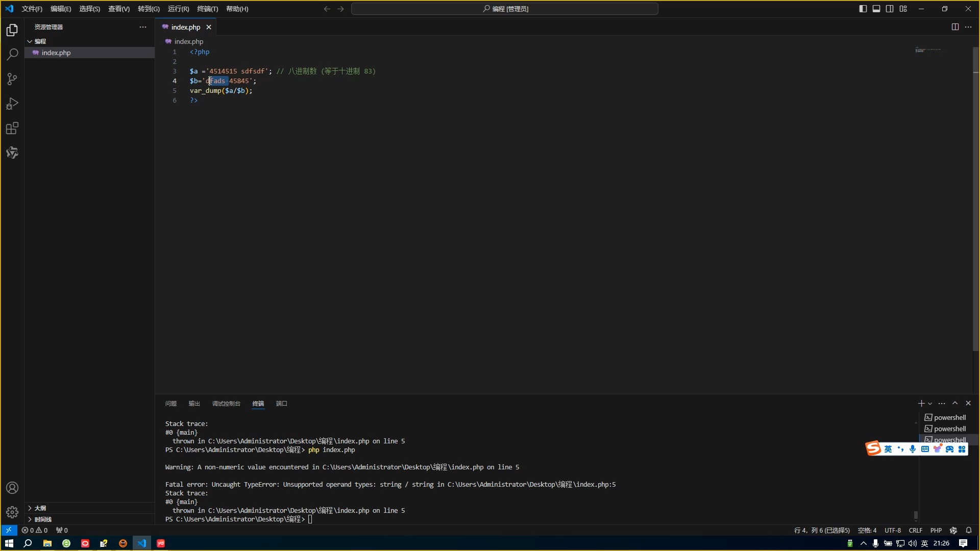Open Run and Debug view
980x551 pixels.
(12, 104)
